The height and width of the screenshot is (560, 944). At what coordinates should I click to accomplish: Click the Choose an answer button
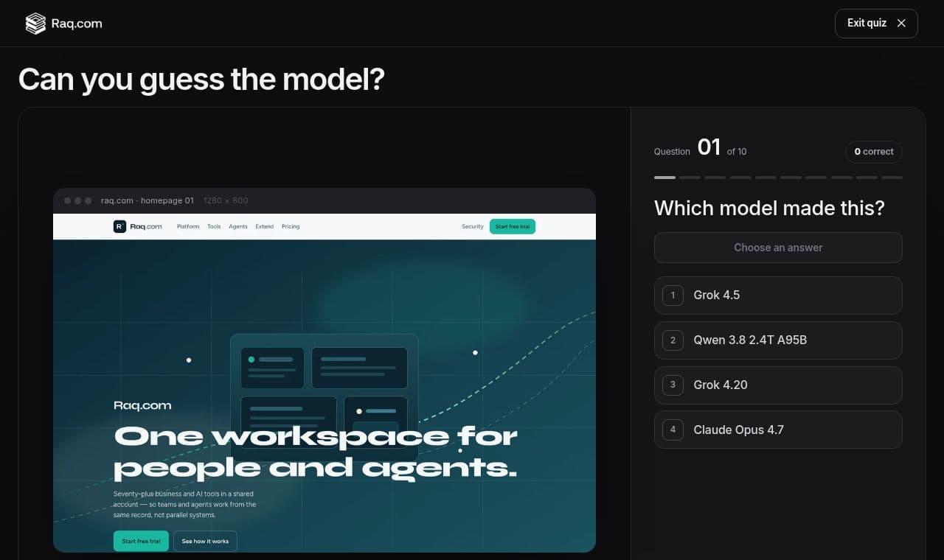(778, 248)
